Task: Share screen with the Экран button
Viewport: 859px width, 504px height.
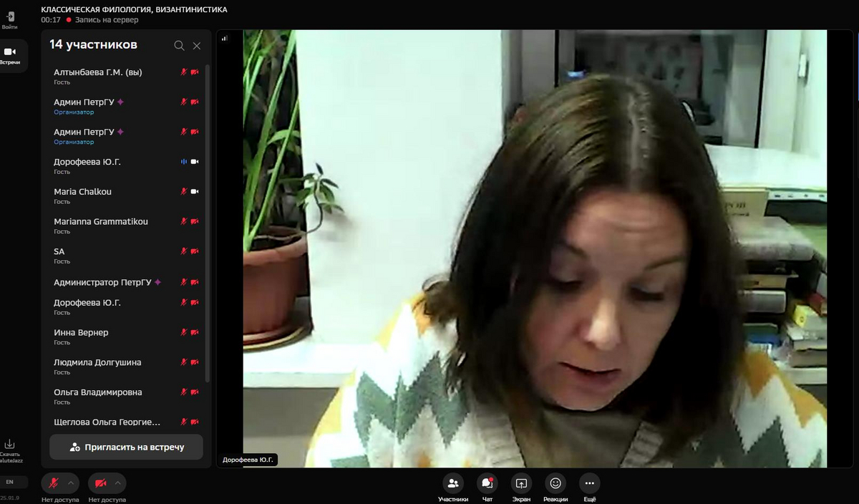Action: (x=521, y=483)
